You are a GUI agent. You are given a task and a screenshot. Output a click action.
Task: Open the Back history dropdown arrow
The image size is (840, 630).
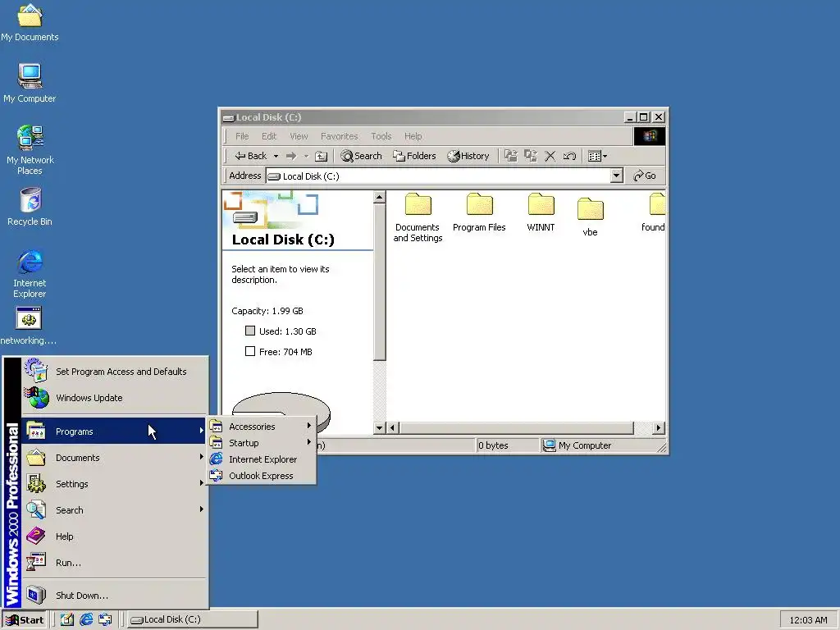pyautogui.click(x=276, y=157)
